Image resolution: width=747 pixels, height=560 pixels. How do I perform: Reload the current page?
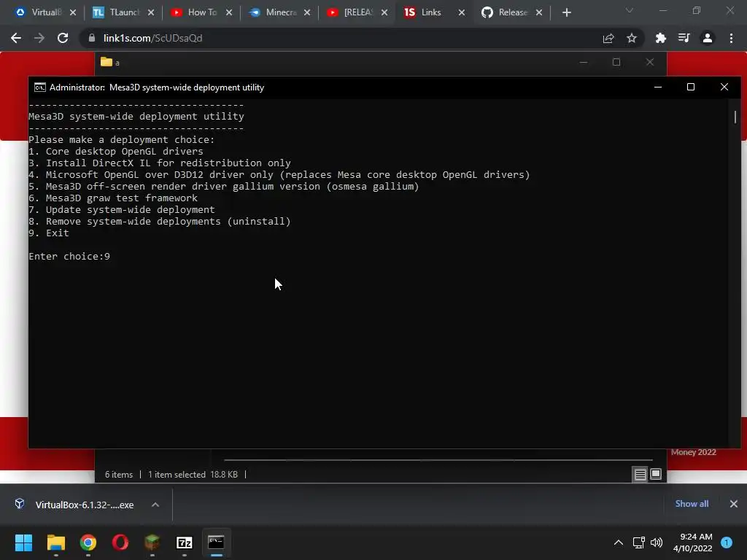pyautogui.click(x=63, y=38)
